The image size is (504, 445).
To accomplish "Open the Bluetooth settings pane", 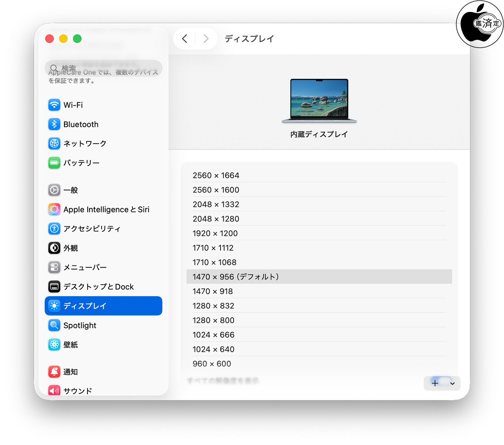I will pos(80,124).
